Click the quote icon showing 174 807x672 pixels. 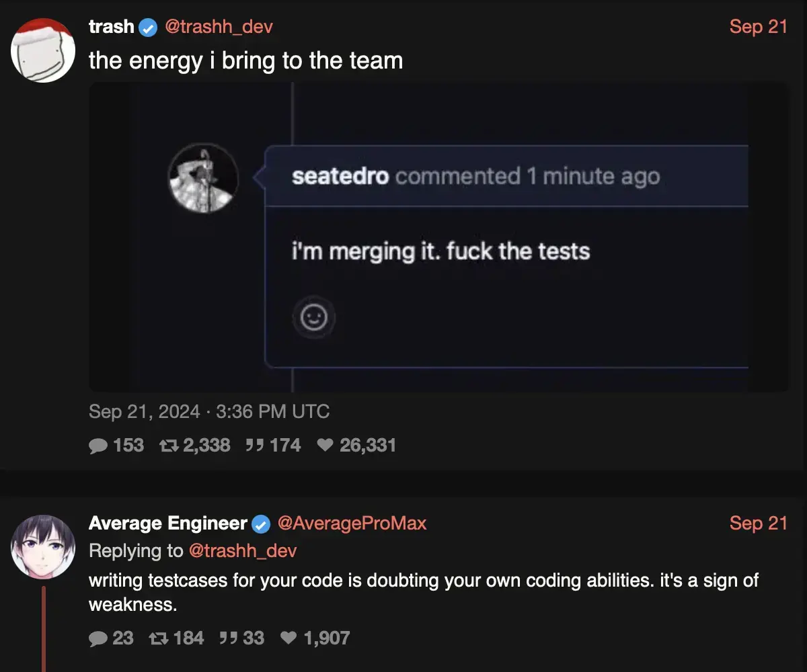click(254, 446)
